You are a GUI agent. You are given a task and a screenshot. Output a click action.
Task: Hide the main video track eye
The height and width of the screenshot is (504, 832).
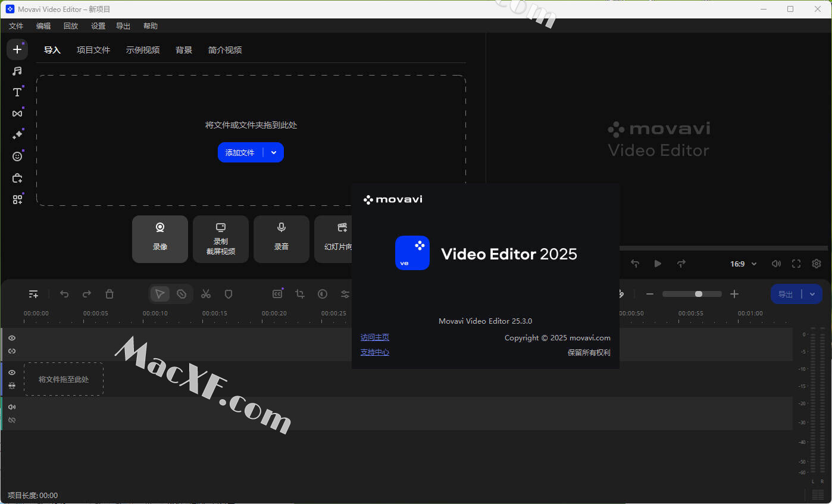click(12, 372)
